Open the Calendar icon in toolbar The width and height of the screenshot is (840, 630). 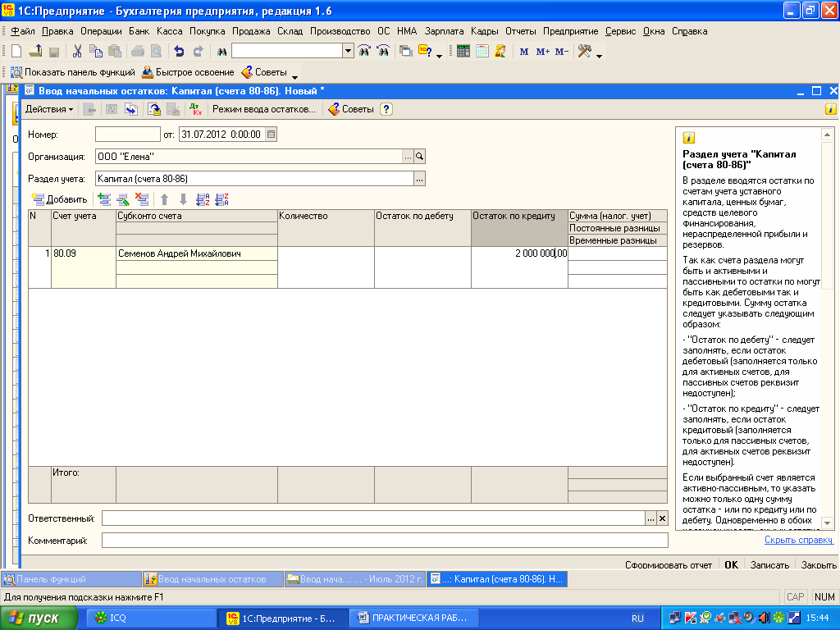[x=482, y=52]
